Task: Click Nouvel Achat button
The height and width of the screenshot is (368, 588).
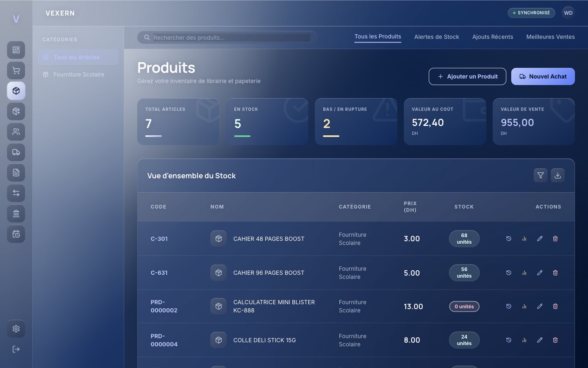Action: point(543,76)
